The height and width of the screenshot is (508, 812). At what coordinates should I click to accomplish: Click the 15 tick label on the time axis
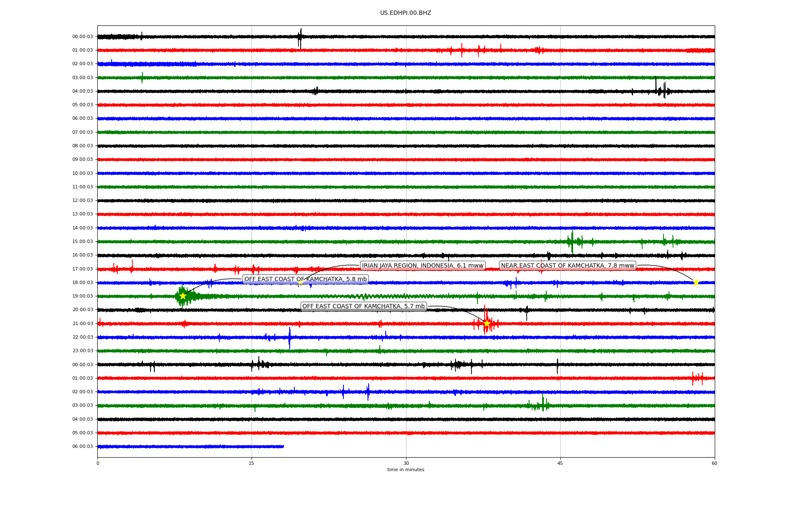pyautogui.click(x=252, y=463)
